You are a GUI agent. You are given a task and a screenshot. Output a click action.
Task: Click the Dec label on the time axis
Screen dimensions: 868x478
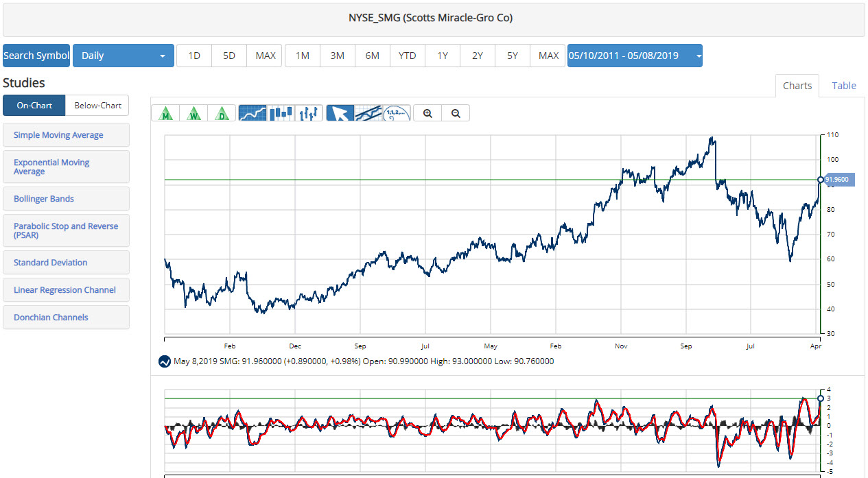(295, 346)
